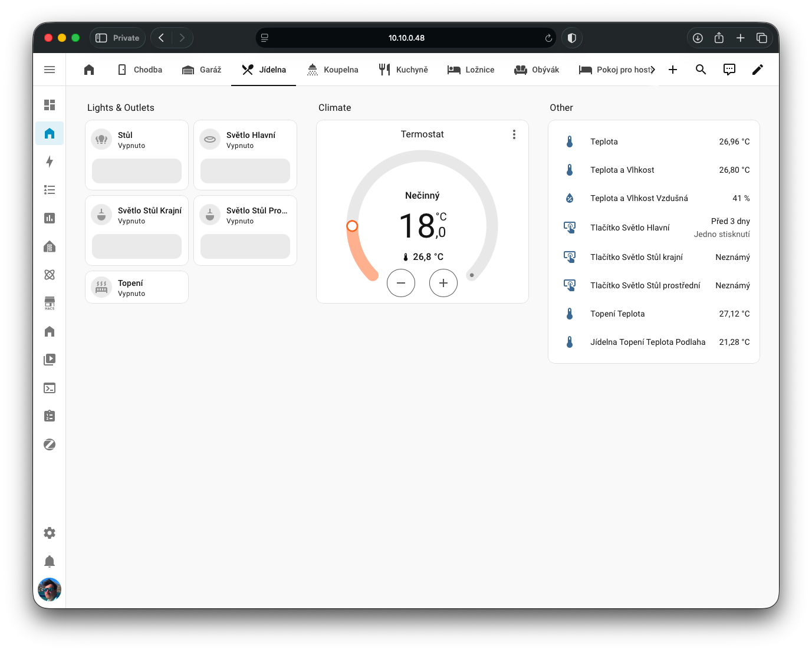812x652 pixels.
Task: Open the user profile avatar
Action: [x=50, y=590]
